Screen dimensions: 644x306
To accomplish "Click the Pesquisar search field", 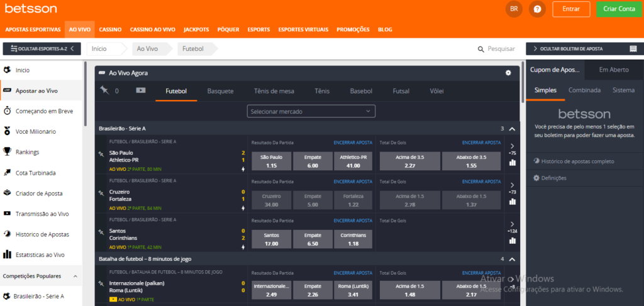I will pos(501,49).
